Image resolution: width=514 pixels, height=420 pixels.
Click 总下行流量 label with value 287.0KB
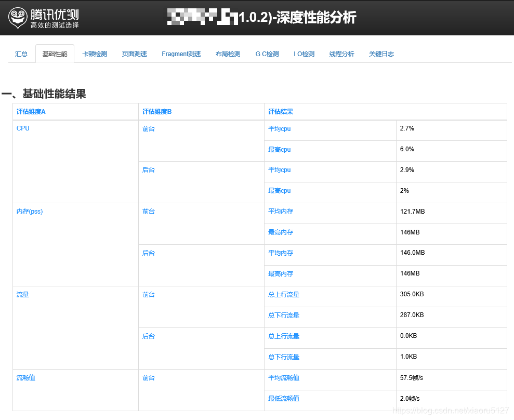tap(284, 316)
